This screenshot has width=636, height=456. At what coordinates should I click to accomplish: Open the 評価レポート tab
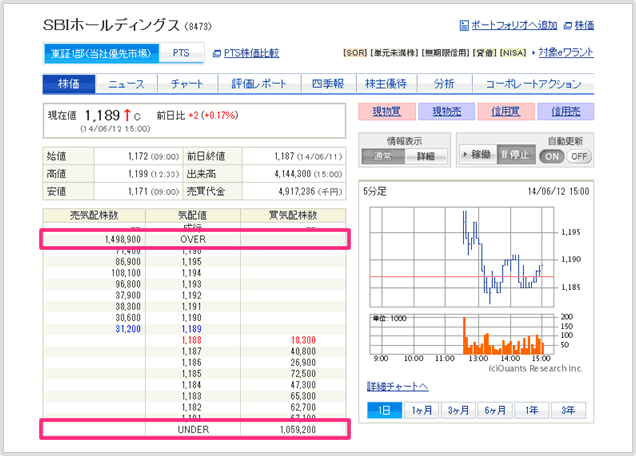(259, 84)
